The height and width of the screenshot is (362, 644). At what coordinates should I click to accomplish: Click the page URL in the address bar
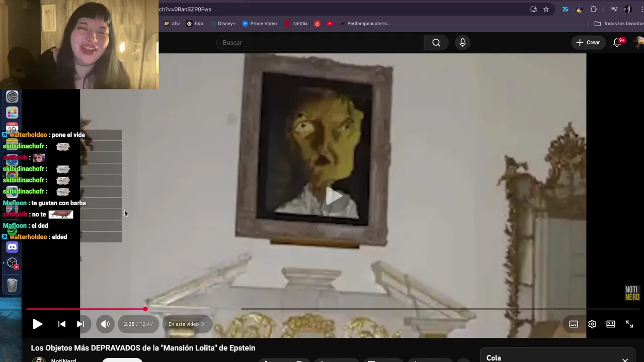tap(185, 9)
